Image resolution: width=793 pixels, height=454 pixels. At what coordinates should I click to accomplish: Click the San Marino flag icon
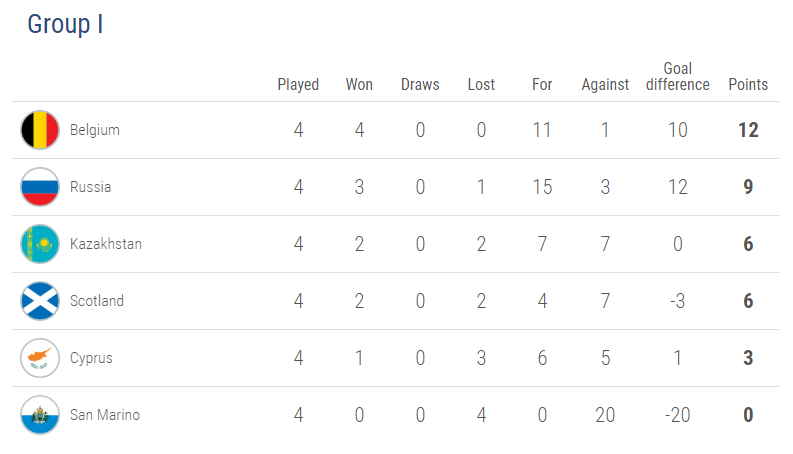pos(40,415)
